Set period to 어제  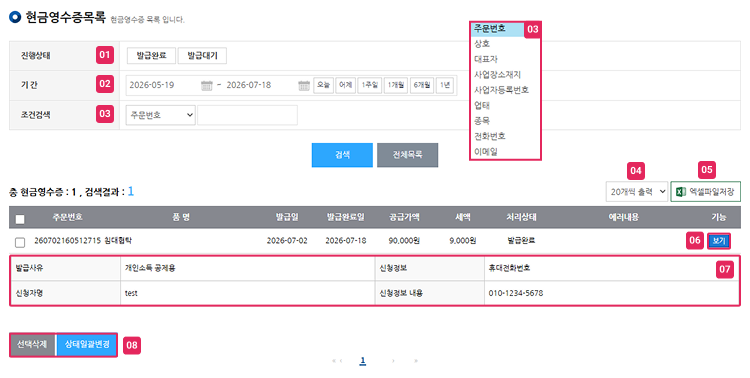pyautogui.click(x=345, y=85)
